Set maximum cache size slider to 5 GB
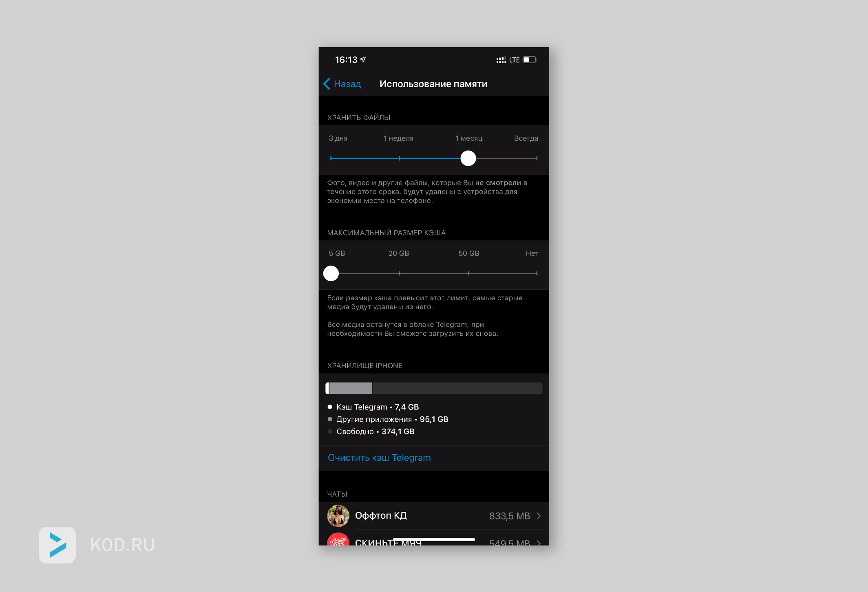Image resolution: width=868 pixels, height=592 pixels. (x=332, y=273)
